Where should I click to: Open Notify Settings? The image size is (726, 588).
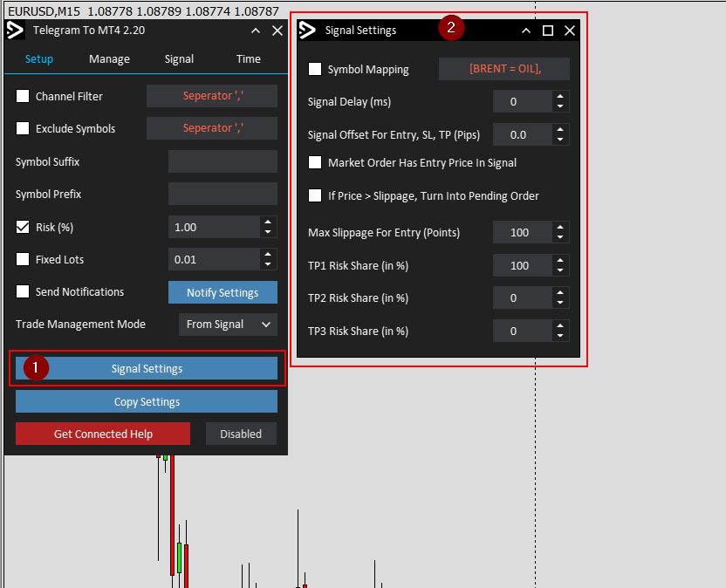click(x=223, y=292)
